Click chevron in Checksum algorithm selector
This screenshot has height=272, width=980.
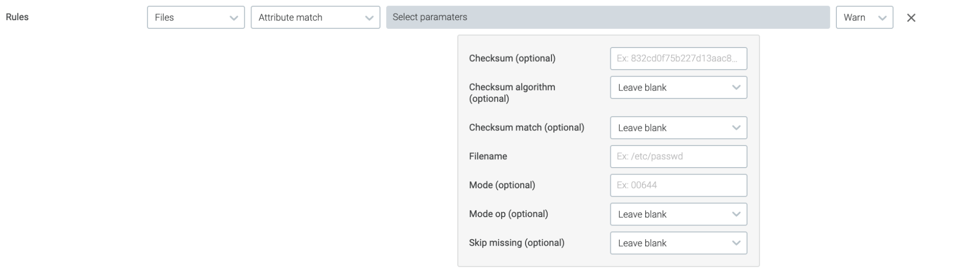pos(736,88)
